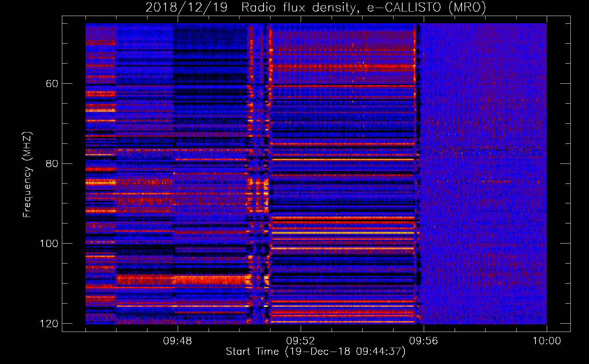
Task: Click the 120 frequency tick label
Action: point(49,324)
